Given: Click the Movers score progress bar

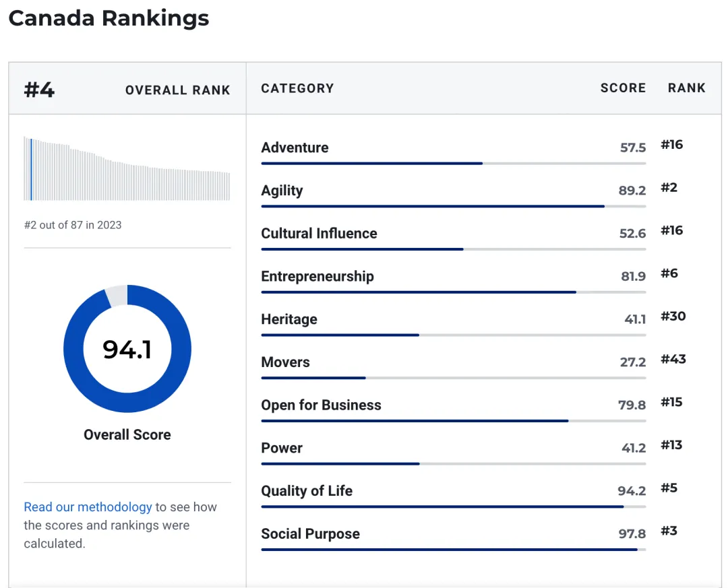Looking at the screenshot, I should tap(452, 378).
